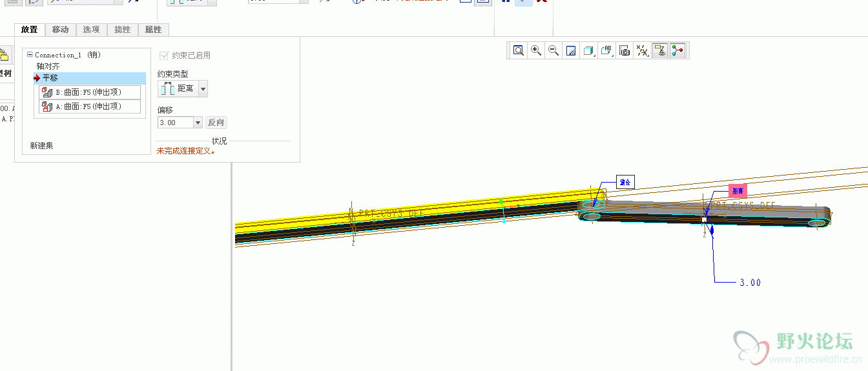The width and height of the screenshot is (868, 371).
Task: Click the white drag handle on the link
Action: [x=704, y=220]
